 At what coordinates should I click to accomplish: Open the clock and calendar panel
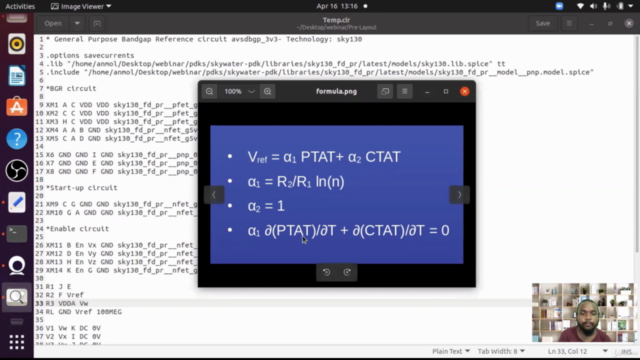tap(338, 6)
